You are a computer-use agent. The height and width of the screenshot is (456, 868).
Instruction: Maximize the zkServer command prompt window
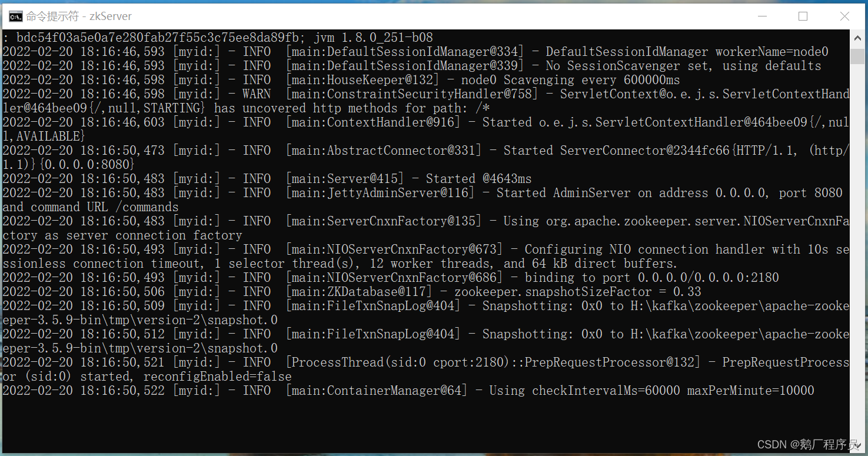803,16
